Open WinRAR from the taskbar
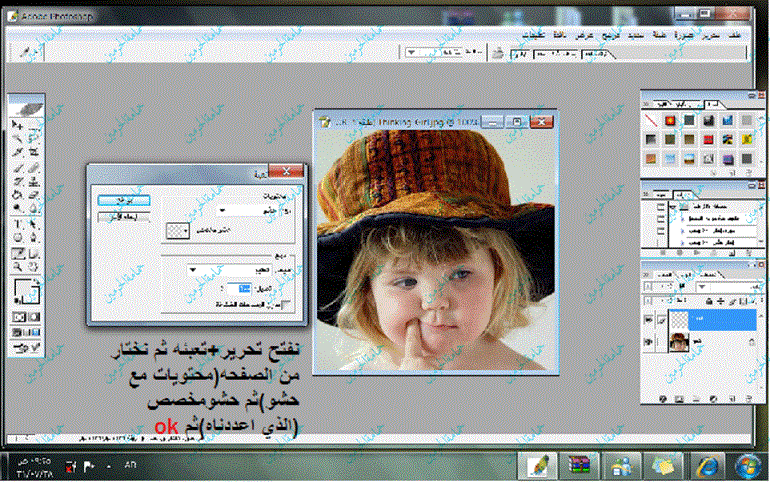 (x=580, y=466)
